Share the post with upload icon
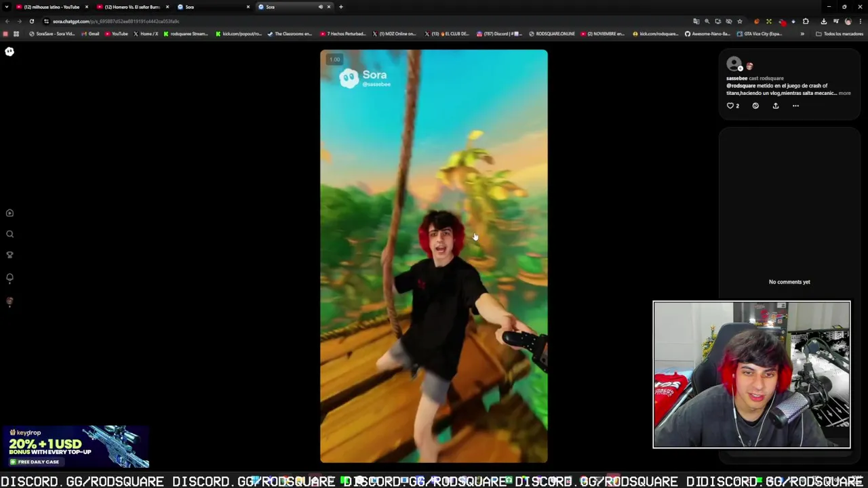 [776, 106]
